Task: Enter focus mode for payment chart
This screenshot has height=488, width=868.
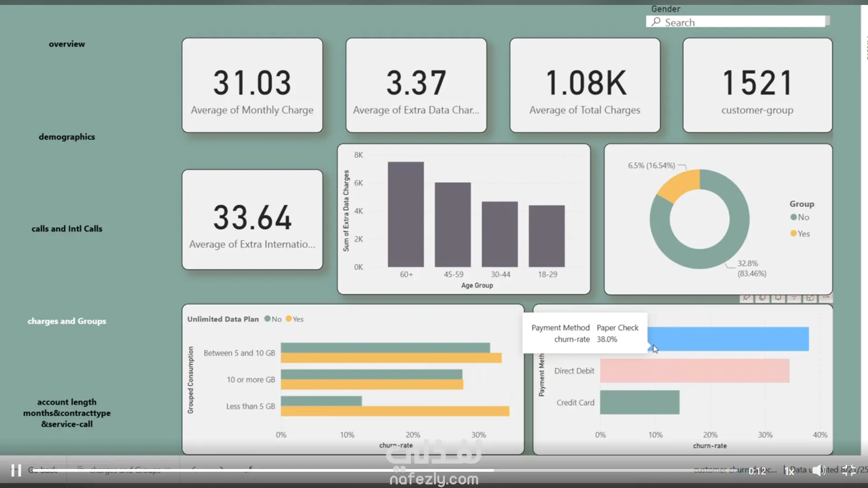Action: [810, 298]
